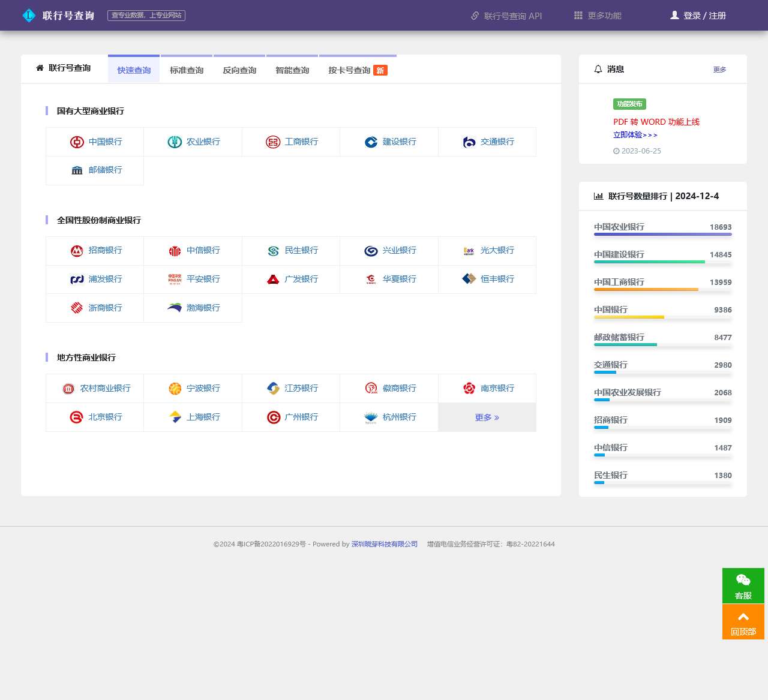768x700 pixels.
Task: Switch to the 标准查询 tab
Action: (x=187, y=70)
